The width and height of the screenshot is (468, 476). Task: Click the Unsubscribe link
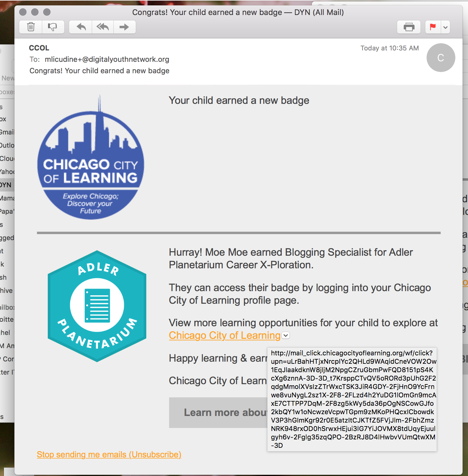click(109, 454)
